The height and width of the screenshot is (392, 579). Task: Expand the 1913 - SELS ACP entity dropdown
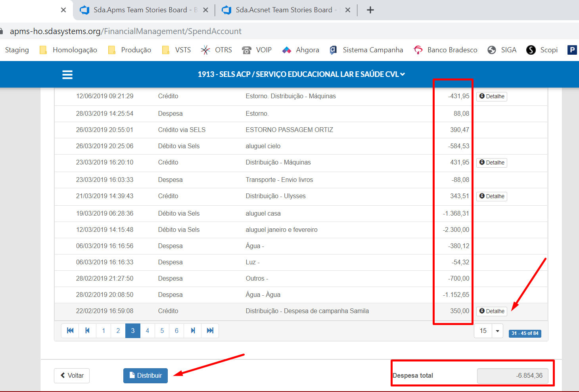pos(301,74)
